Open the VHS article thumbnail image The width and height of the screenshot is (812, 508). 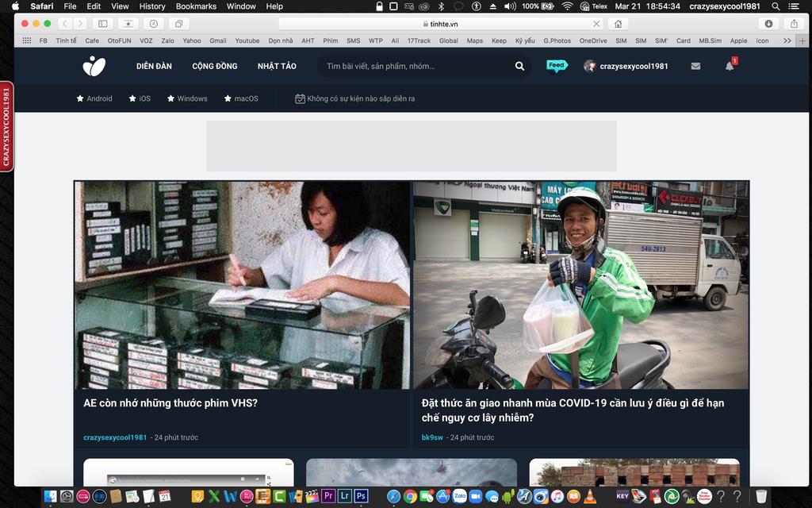pos(242,285)
